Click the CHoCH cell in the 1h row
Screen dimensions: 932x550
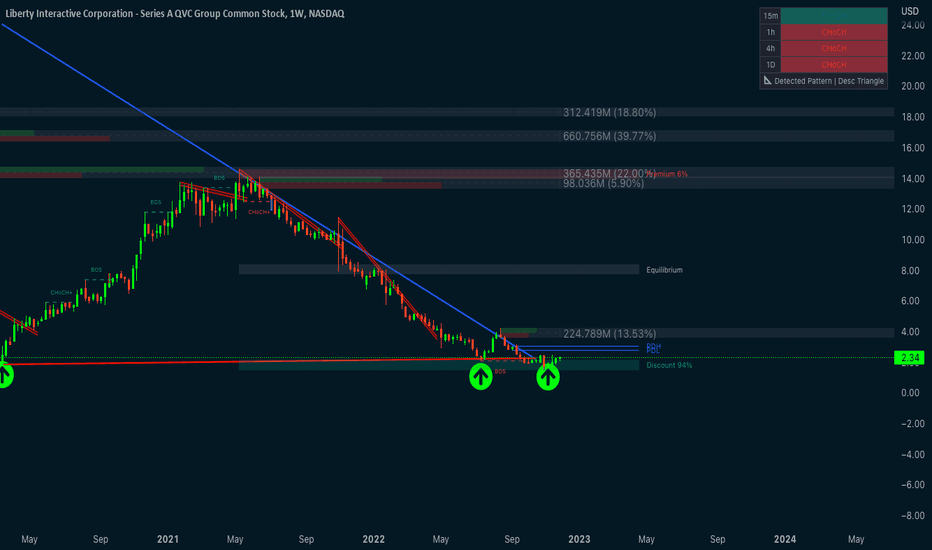[834, 32]
